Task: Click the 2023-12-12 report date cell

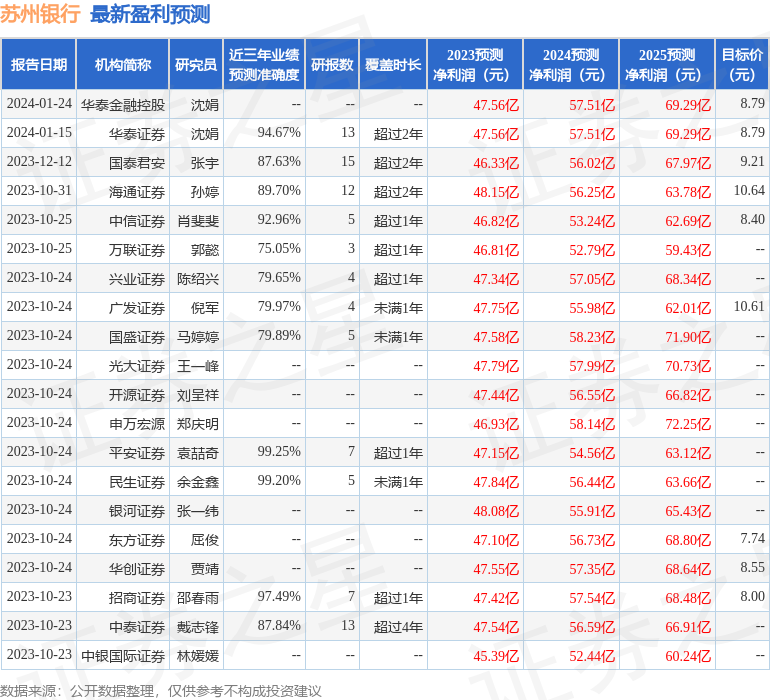Action: tap(39, 162)
